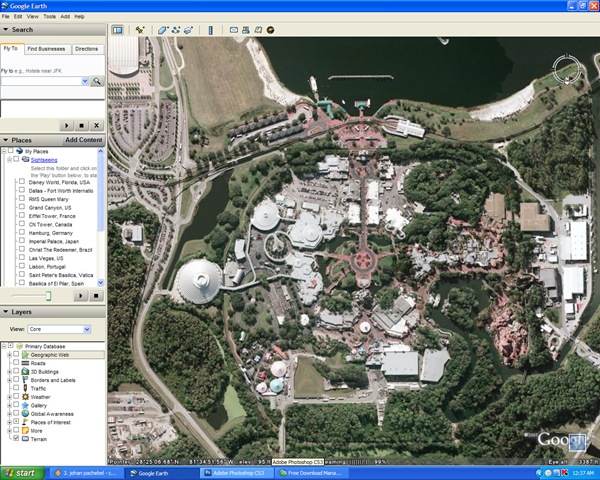The image size is (600, 480).
Task: Click the Sightseeing folder icon
Action: coord(25,159)
